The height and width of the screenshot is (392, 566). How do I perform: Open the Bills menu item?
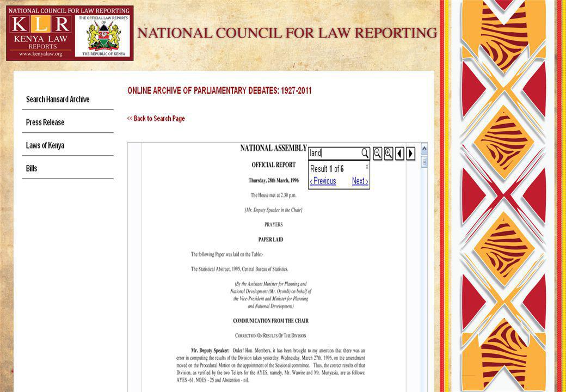32,169
